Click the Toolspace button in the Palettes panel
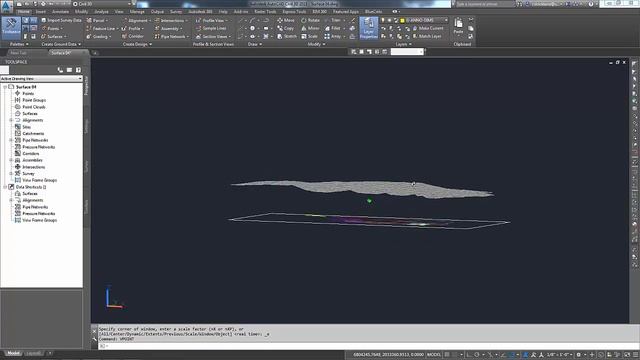The width and height of the screenshot is (640, 360). coord(11,27)
